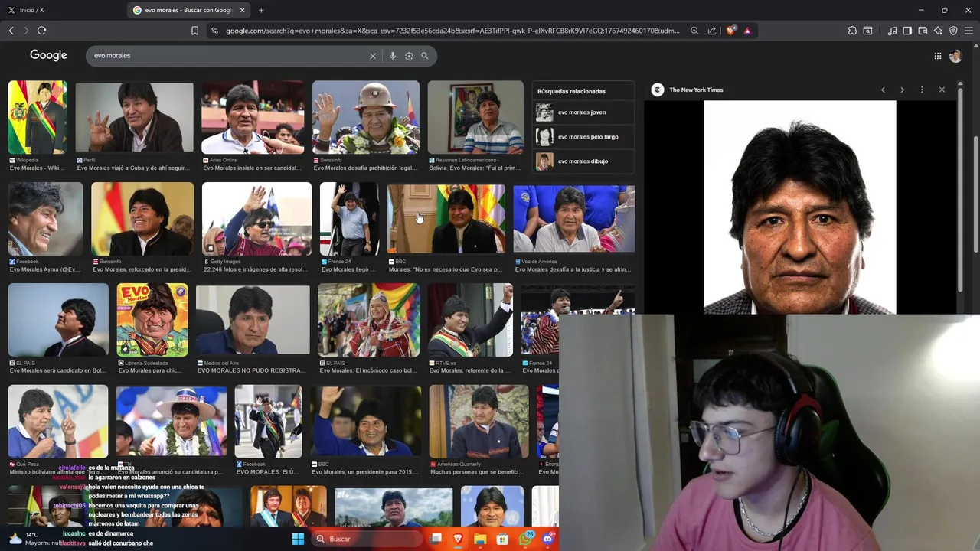Open the Librería Sudestada cartoon cover result

[152, 320]
